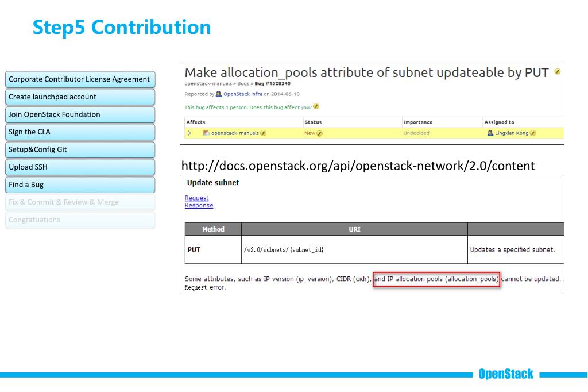Click the Method column header
This screenshot has height=392, width=588.
[x=213, y=229]
